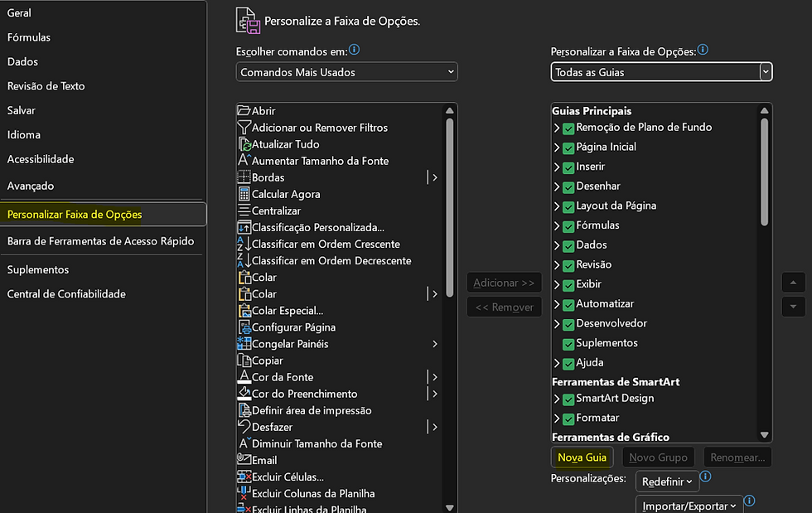The width and height of the screenshot is (812, 513).
Task: Click the Nova Guia button
Action: tap(582, 457)
